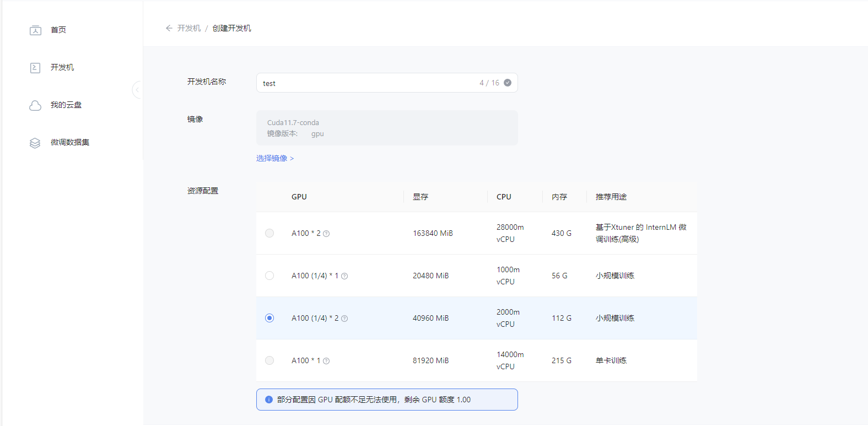
Task: Click the 163840 MiB cell
Action: pos(433,233)
